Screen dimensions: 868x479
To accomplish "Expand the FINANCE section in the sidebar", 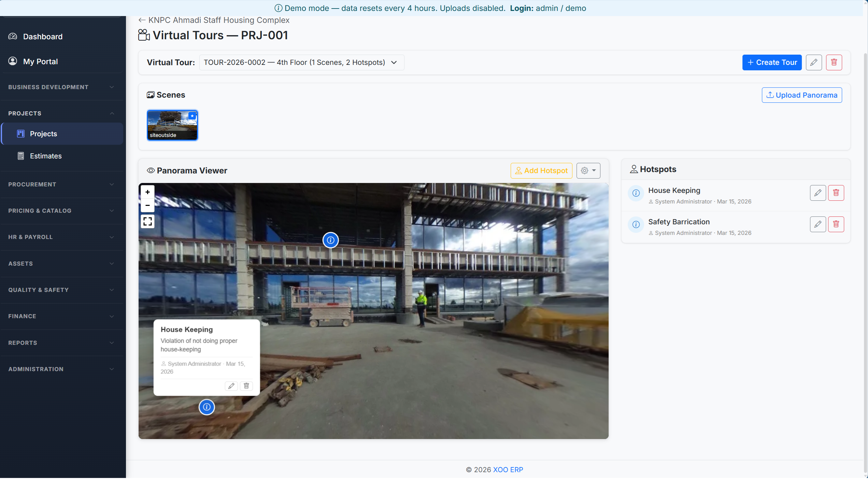I will (62, 316).
